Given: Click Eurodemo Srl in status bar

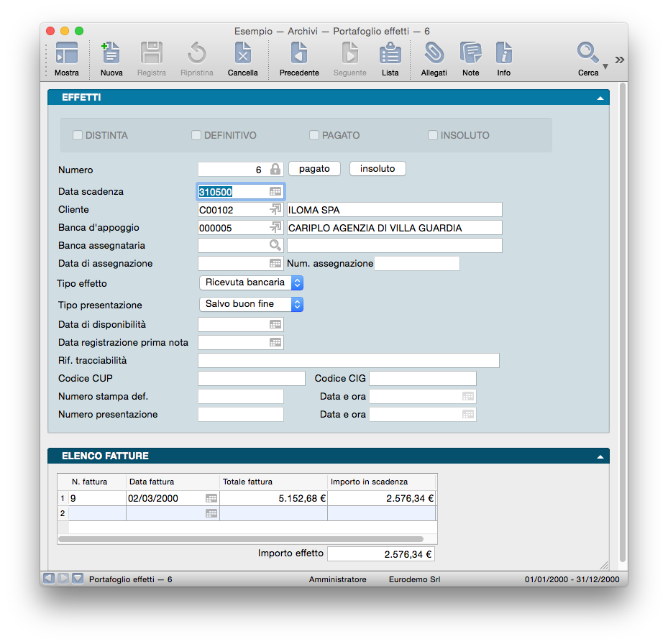Looking at the screenshot, I should pos(414,579).
